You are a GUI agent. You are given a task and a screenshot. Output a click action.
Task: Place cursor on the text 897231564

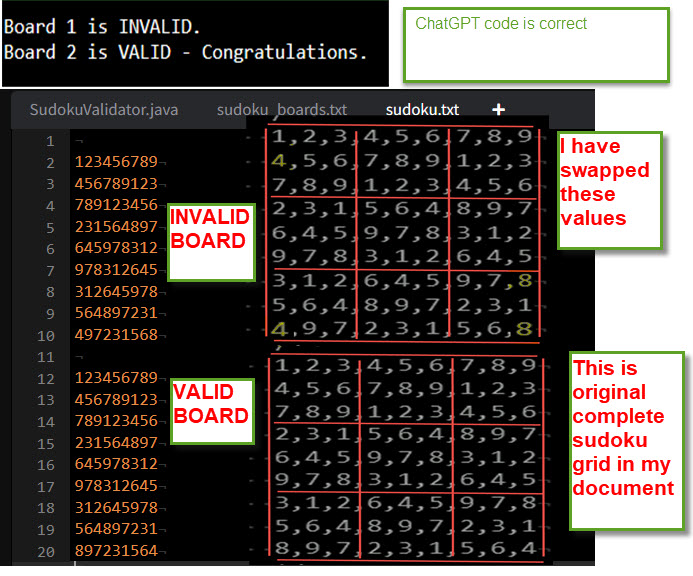(116, 551)
